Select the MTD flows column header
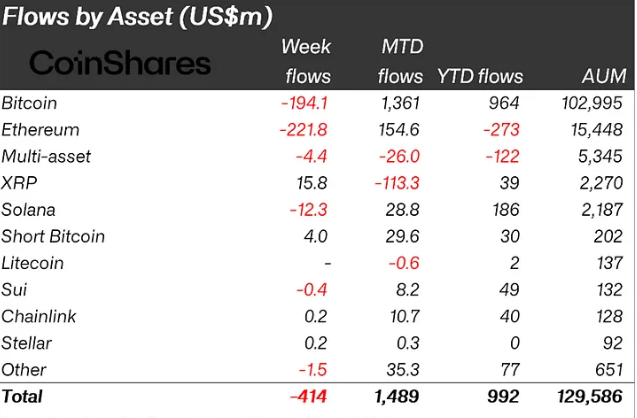Screen dimensions: 637x418 (402, 61)
